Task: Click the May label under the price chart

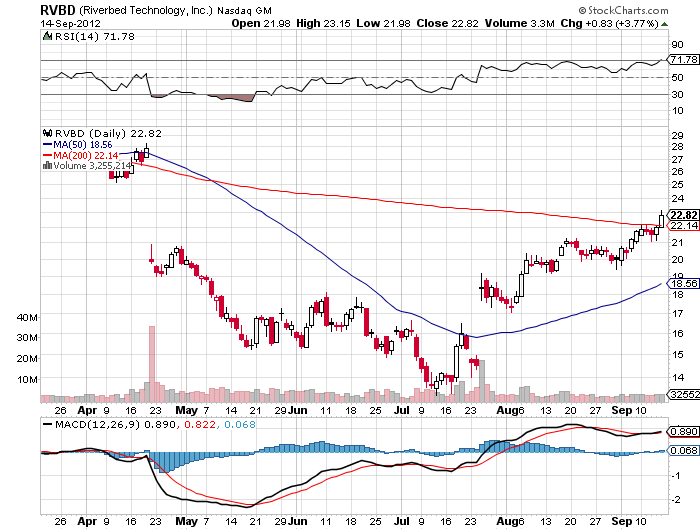Action: pyautogui.click(x=186, y=410)
